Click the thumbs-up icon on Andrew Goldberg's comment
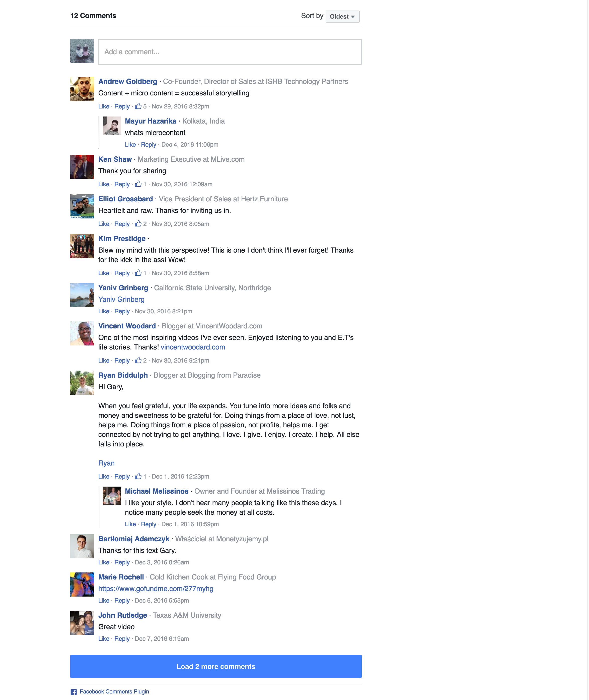The height and width of the screenshot is (700, 589). [138, 106]
